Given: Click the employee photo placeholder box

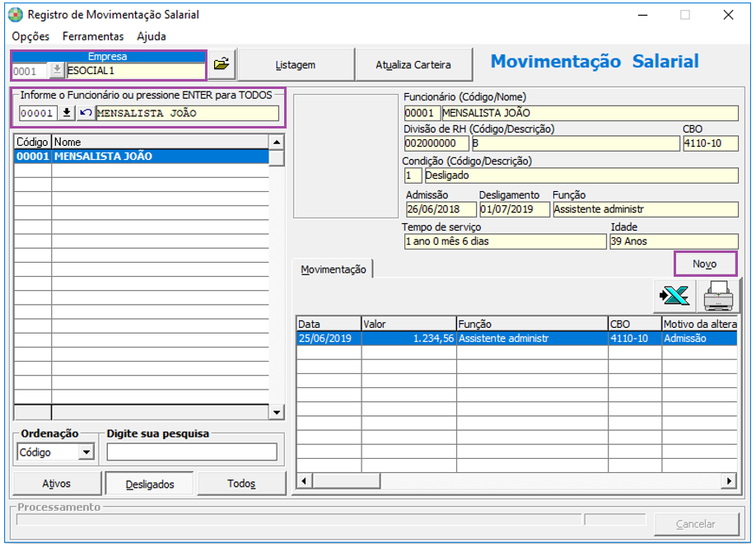Looking at the screenshot, I should [x=346, y=156].
